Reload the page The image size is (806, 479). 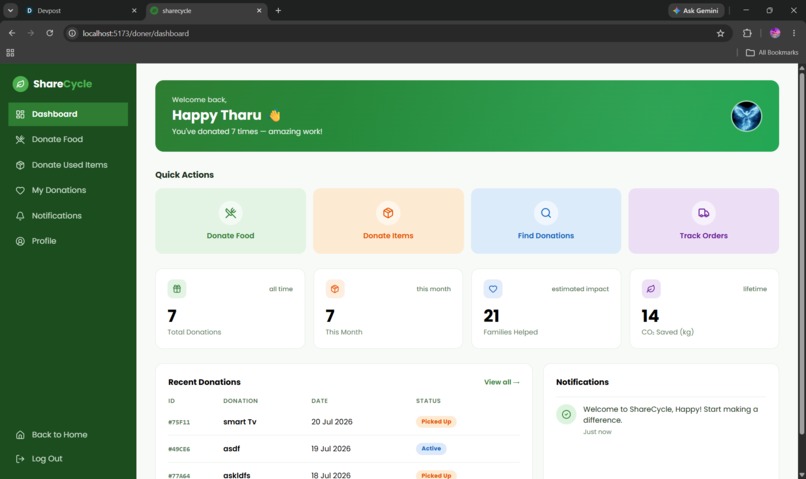[x=49, y=33]
